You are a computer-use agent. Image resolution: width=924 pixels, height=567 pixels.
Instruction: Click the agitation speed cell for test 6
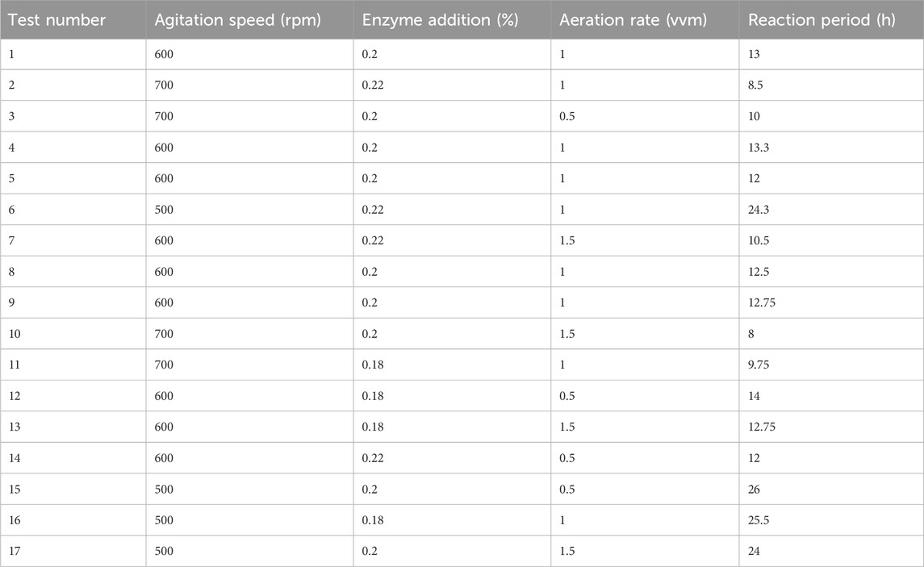coord(165,210)
